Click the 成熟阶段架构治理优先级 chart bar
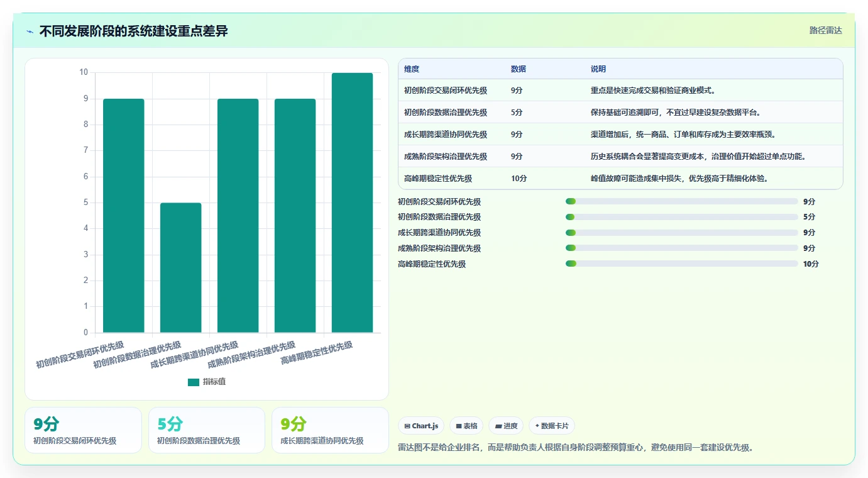The image size is (868, 478). point(295,216)
